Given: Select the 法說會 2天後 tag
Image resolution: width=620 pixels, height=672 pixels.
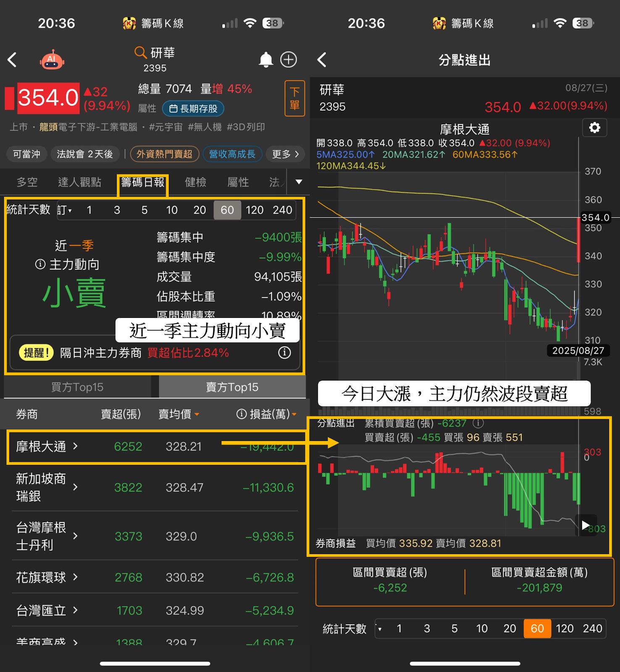Looking at the screenshot, I should coord(85,154).
